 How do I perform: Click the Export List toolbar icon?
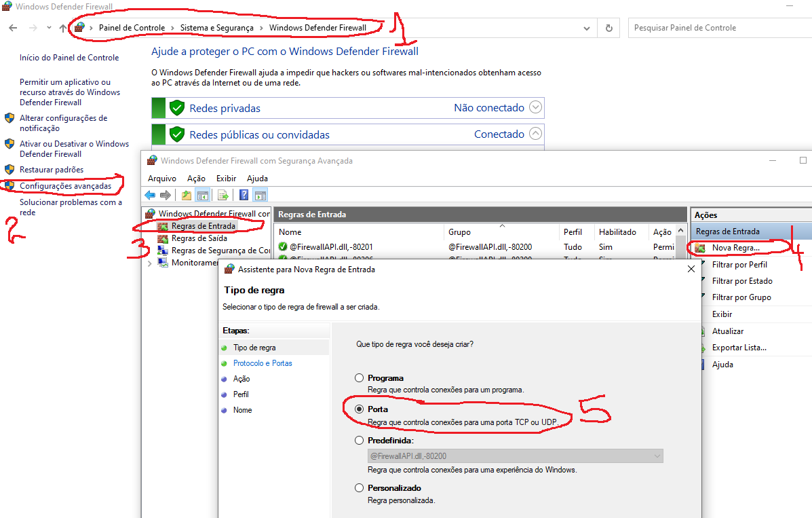pos(222,196)
